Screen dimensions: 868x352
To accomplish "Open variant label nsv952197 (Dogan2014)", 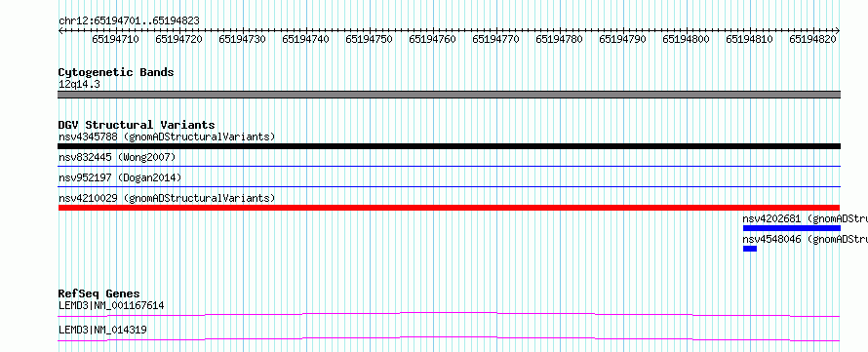I will tap(120, 178).
